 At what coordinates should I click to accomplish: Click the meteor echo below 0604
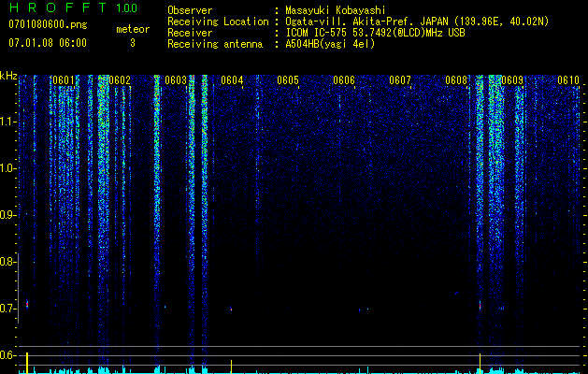[x=231, y=309]
